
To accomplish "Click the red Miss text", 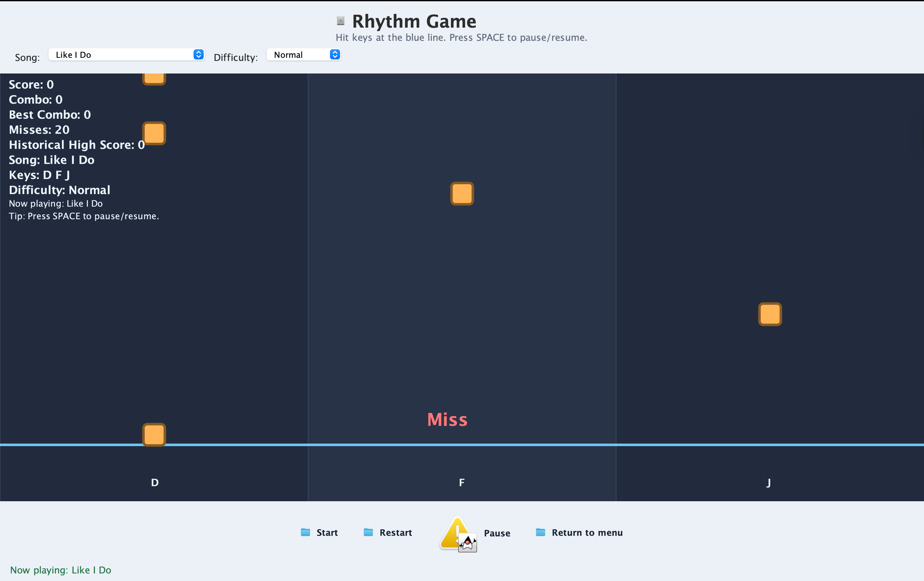I will click(x=448, y=420).
